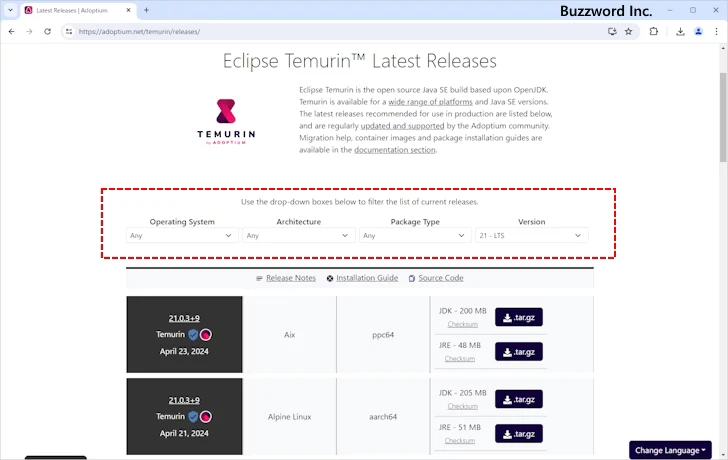Screen dimensions: 728x460
Task: Click the vertical page scrollbar thumb
Action: [x=723, y=117]
